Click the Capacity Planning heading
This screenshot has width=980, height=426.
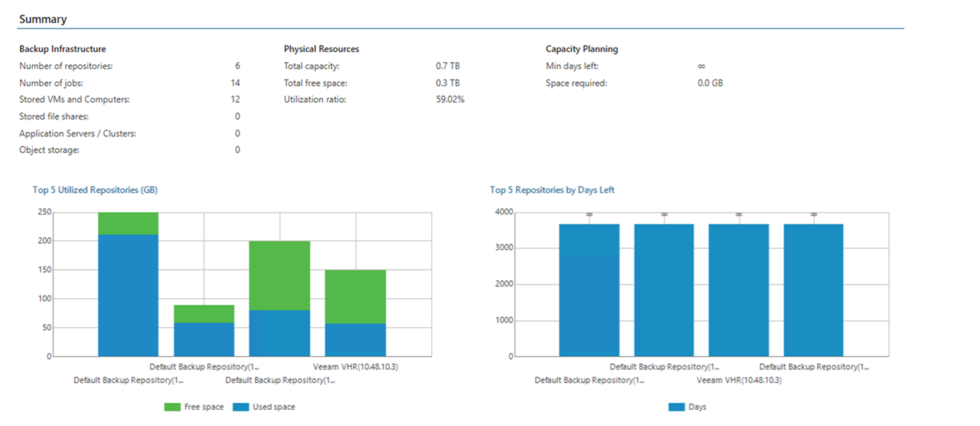582,49
